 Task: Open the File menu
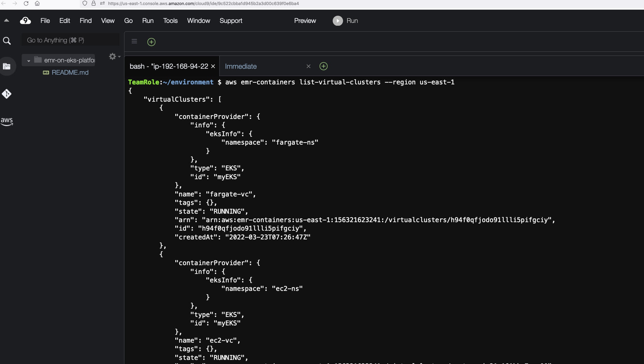tap(45, 21)
